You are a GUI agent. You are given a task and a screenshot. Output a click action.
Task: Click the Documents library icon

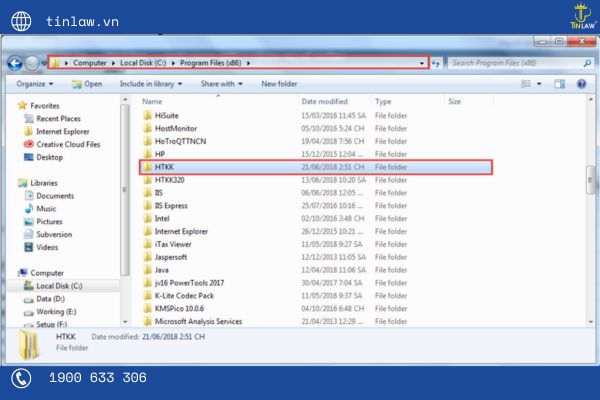pyautogui.click(x=29, y=196)
